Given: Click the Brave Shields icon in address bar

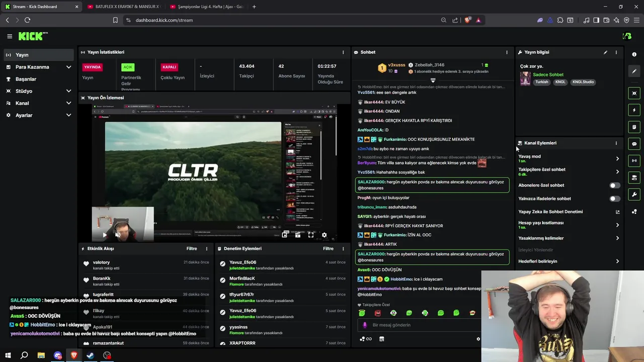Looking at the screenshot, I should (x=468, y=20).
